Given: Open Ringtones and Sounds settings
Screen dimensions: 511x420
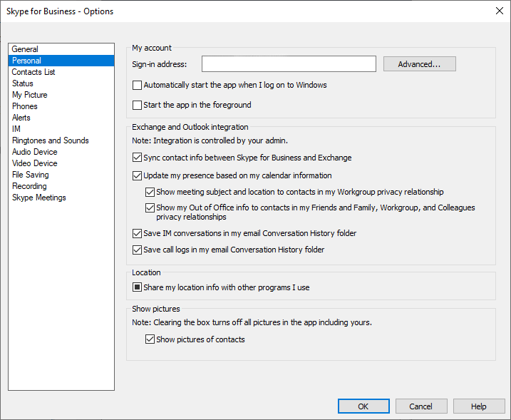Looking at the screenshot, I should 51,140.
